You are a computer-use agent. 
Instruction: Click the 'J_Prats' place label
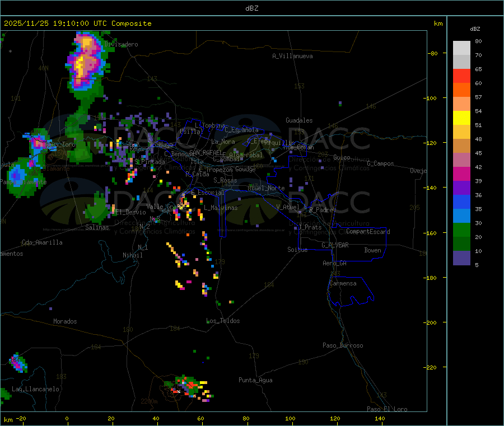tap(310, 227)
